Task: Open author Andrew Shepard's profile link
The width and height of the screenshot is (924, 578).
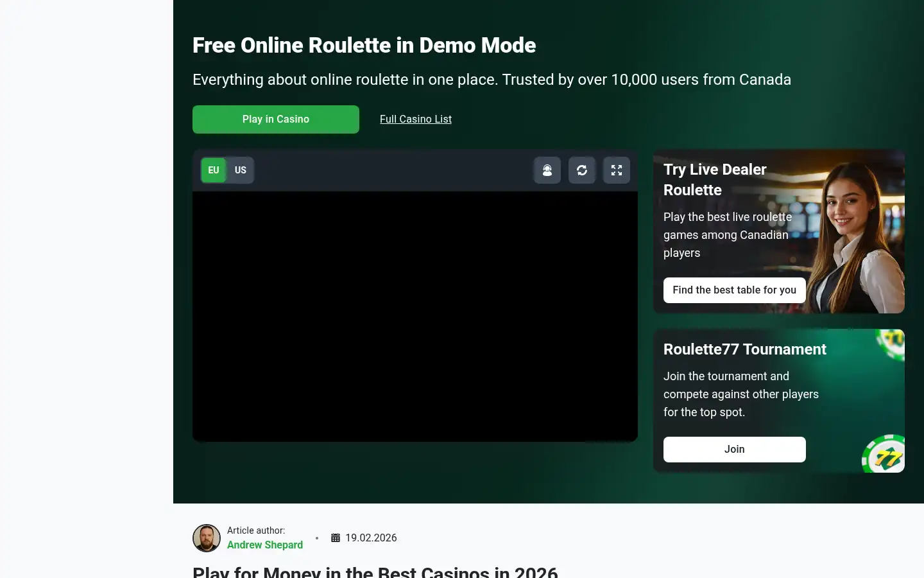Action: [265, 545]
